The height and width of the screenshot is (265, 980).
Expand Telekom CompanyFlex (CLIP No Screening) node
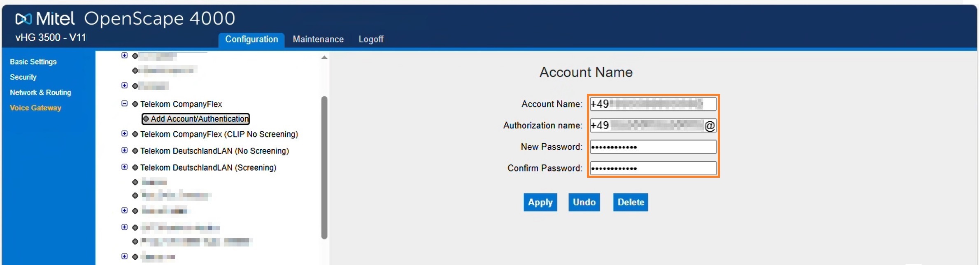pyautogui.click(x=124, y=134)
